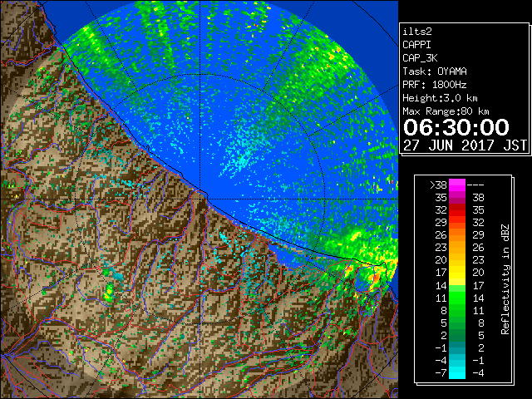Click the >38 legend value
This screenshot has width=532, height=399.
click(x=438, y=185)
